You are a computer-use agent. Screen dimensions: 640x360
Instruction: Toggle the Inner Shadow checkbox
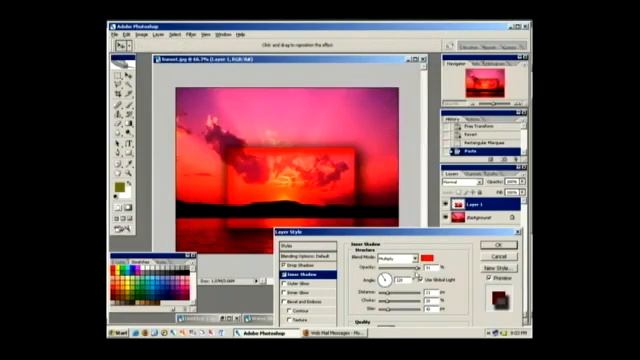pyautogui.click(x=284, y=275)
